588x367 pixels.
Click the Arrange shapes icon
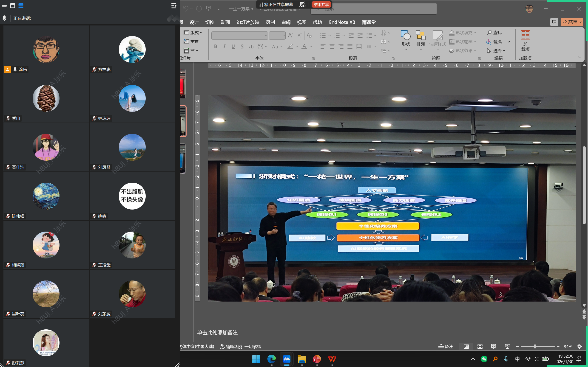(x=420, y=36)
